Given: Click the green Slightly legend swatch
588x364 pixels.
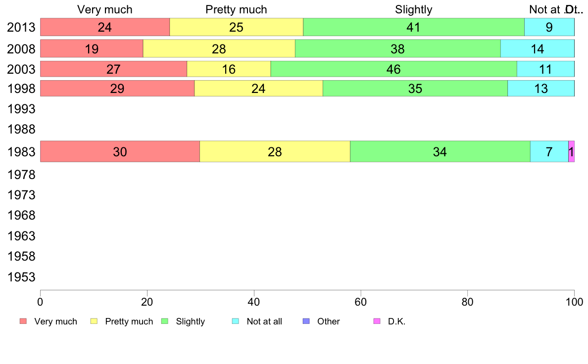Looking at the screenshot, I should (x=164, y=321).
